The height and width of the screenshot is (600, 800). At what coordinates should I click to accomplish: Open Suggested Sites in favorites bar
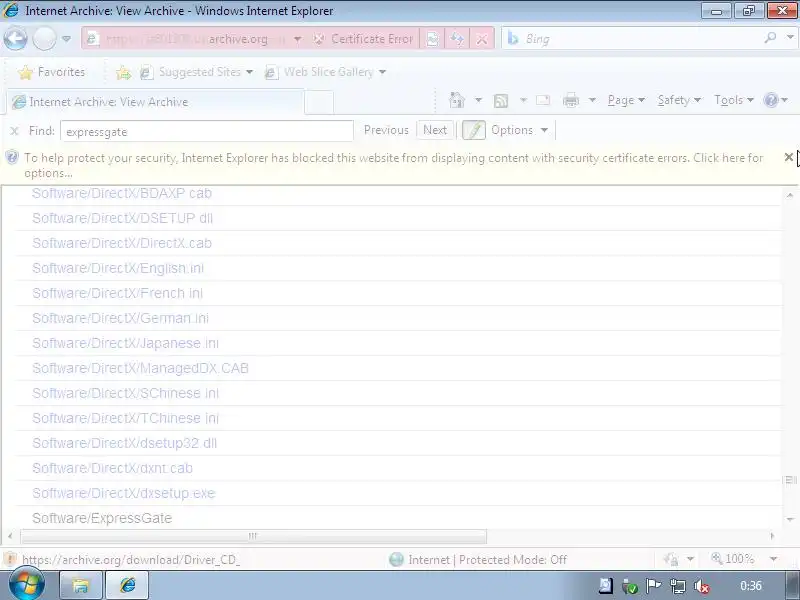[x=197, y=72]
